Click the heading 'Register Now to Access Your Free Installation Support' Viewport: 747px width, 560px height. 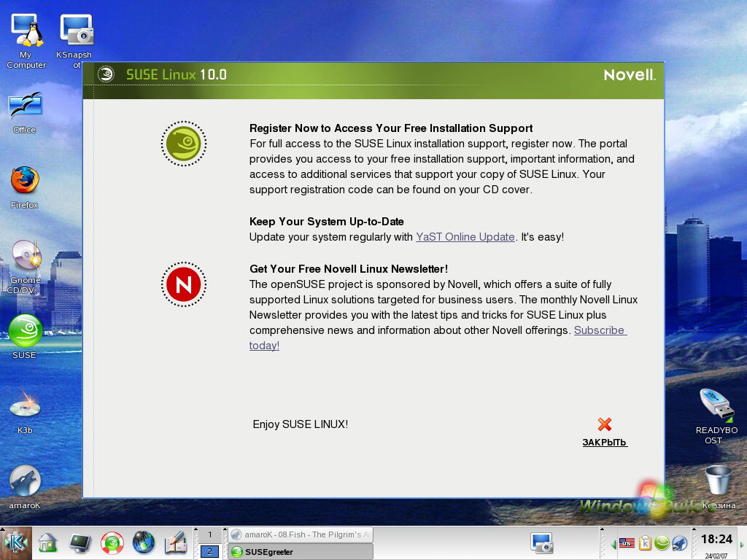(x=391, y=128)
